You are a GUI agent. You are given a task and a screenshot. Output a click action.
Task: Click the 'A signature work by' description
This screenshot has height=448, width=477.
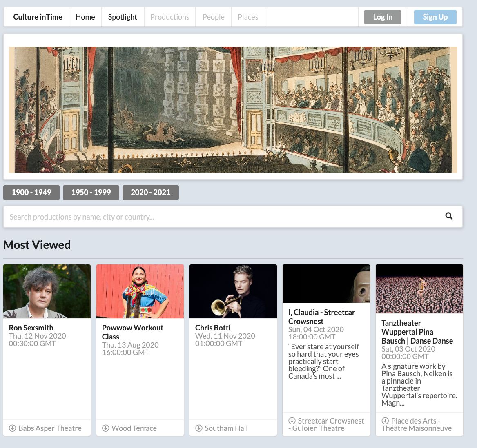419,384
